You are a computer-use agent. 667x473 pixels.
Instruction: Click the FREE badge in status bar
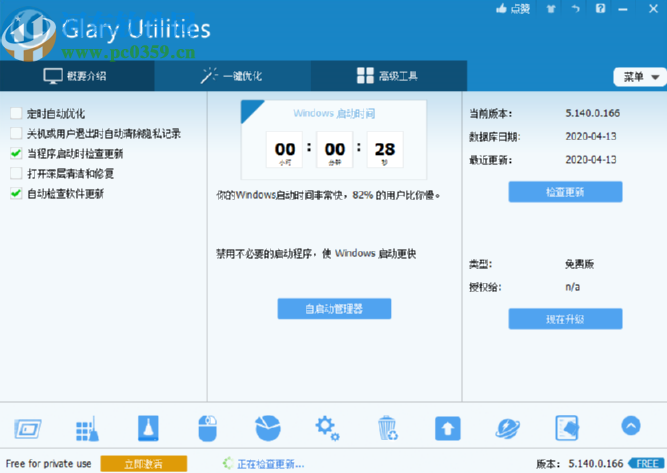tap(647, 464)
